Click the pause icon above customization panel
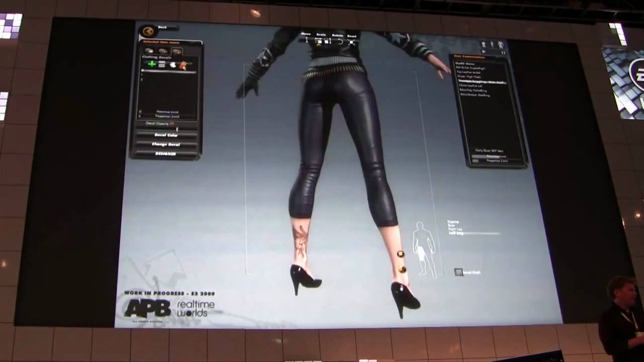Image resolution: width=644 pixels, height=362 pixels. [503, 52]
